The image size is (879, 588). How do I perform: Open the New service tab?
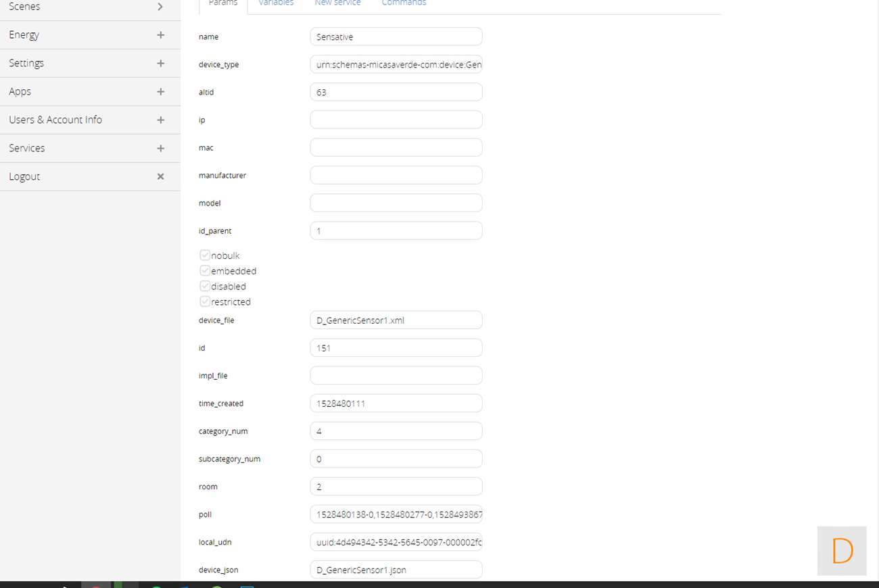pos(337,3)
